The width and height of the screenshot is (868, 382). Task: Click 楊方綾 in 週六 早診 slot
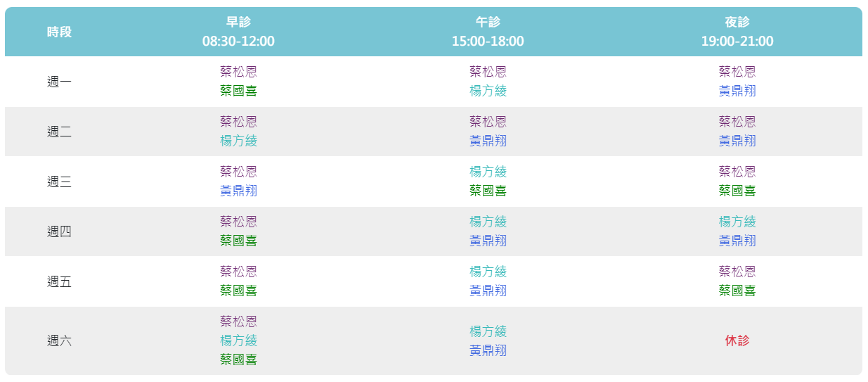[238, 340]
